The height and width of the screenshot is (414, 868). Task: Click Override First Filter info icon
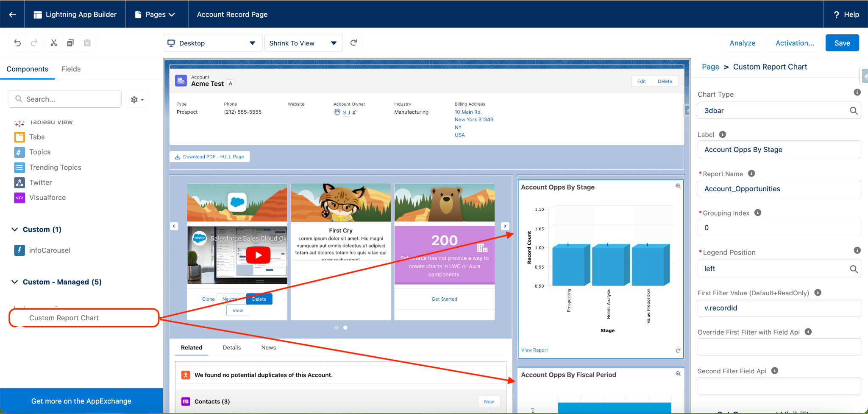click(x=808, y=332)
